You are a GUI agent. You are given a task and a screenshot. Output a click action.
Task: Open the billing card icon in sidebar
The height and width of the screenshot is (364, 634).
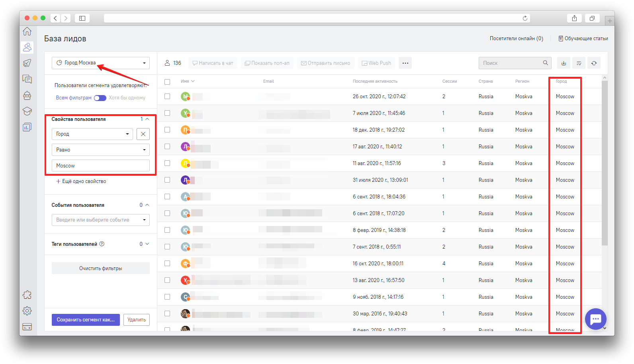click(27, 327)
